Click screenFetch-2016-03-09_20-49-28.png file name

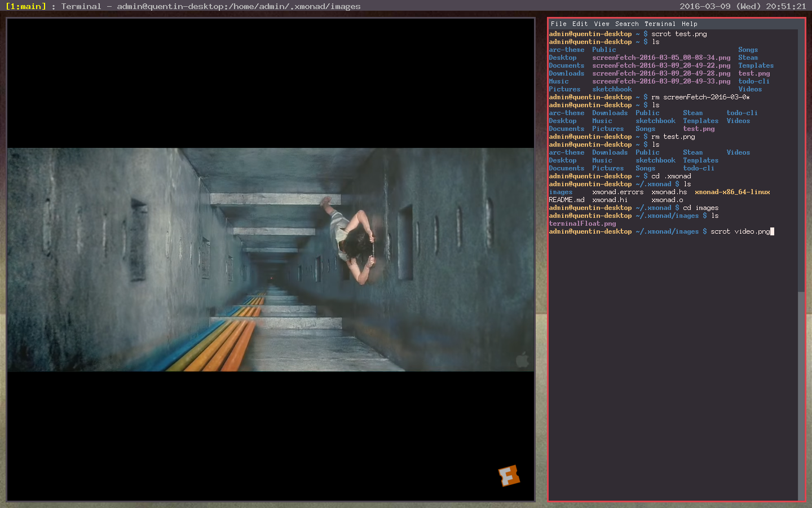pos(661,73)
